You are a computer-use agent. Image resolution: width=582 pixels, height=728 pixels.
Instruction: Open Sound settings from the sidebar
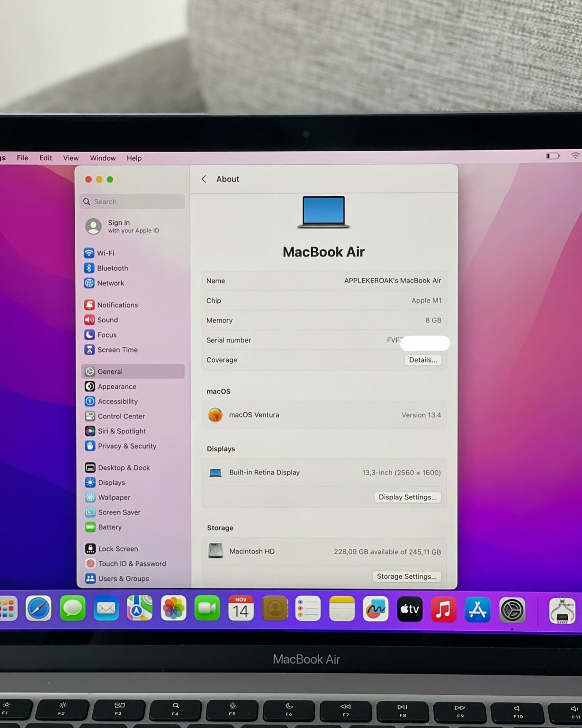click(x=107, y=320)
